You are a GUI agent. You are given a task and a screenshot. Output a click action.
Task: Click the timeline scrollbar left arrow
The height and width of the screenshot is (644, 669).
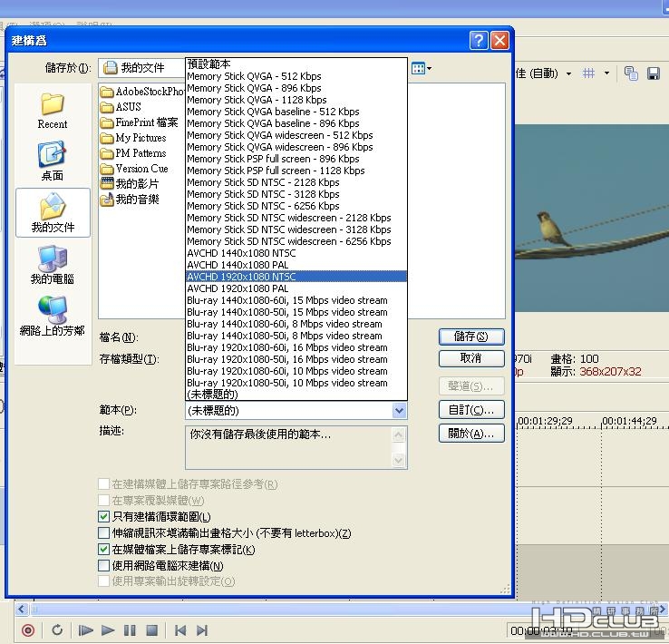coord(22,609)
